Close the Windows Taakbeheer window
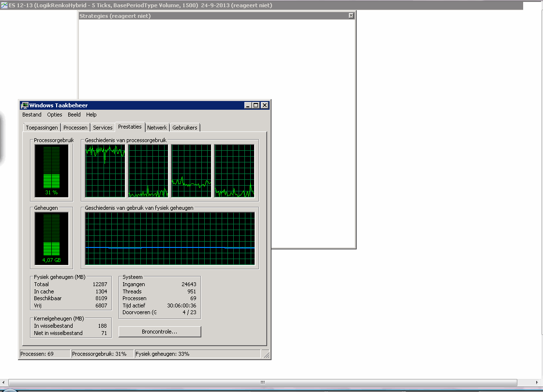This screenshot has width=543, height=392. click(265, 105)
